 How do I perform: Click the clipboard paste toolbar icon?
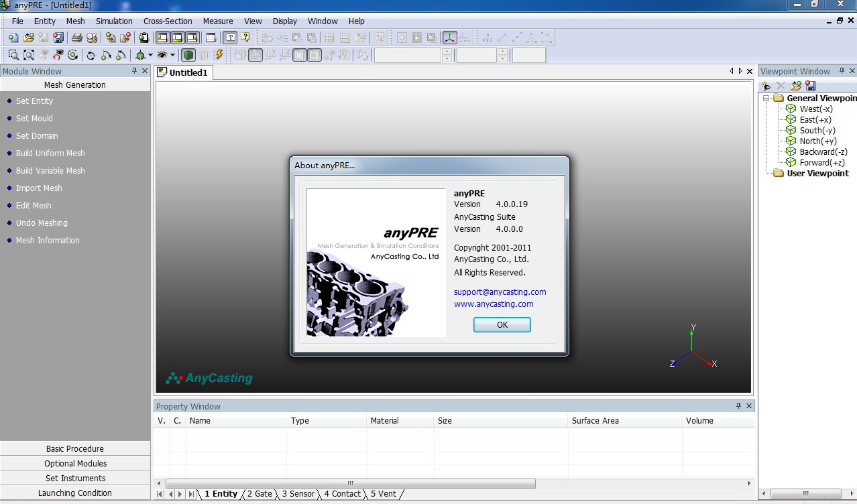tap(143, 38)
